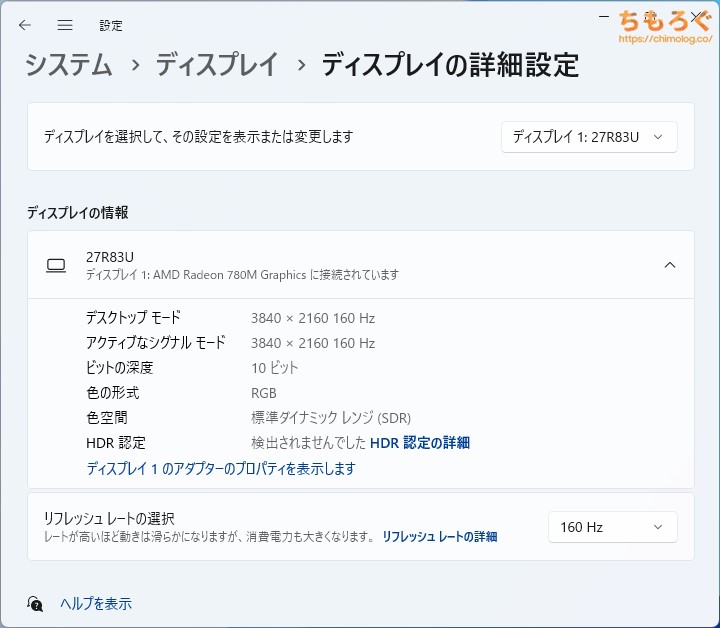Screen dimensions: 720x628
Task: Click the help icon beside ヘルプを表示
Action: click(x=35, y=604)
